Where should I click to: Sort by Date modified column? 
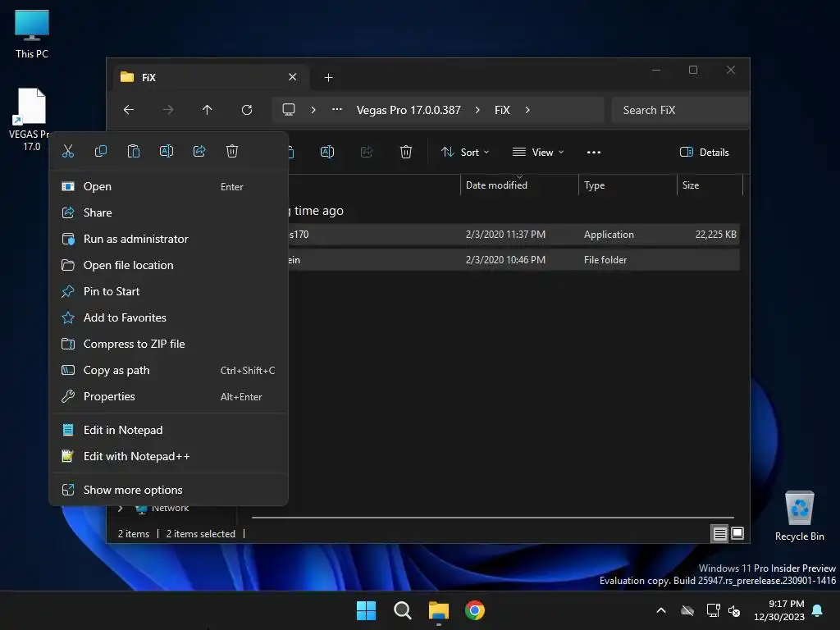tap(519, 185)
